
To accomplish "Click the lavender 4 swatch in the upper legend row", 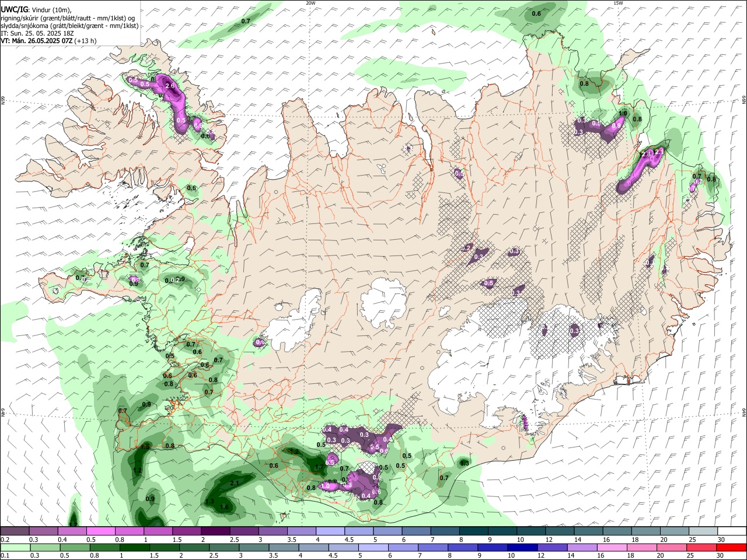I will pyautogui.click(x=329, y=531).
